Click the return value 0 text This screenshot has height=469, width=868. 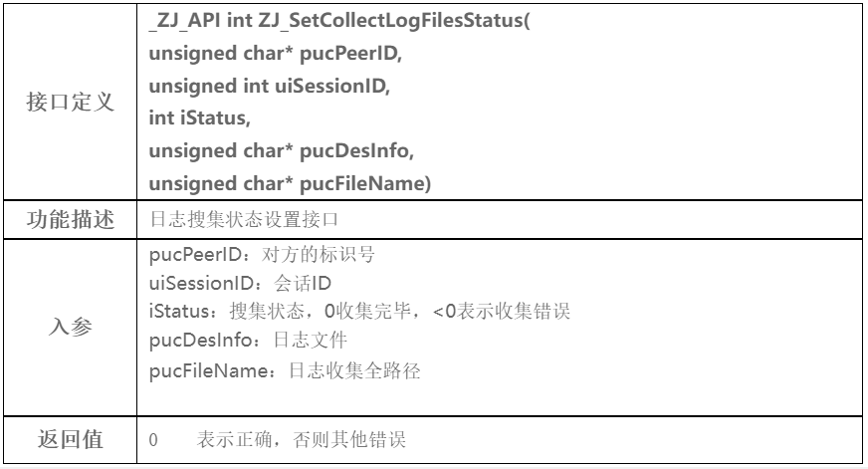(153, 440)
